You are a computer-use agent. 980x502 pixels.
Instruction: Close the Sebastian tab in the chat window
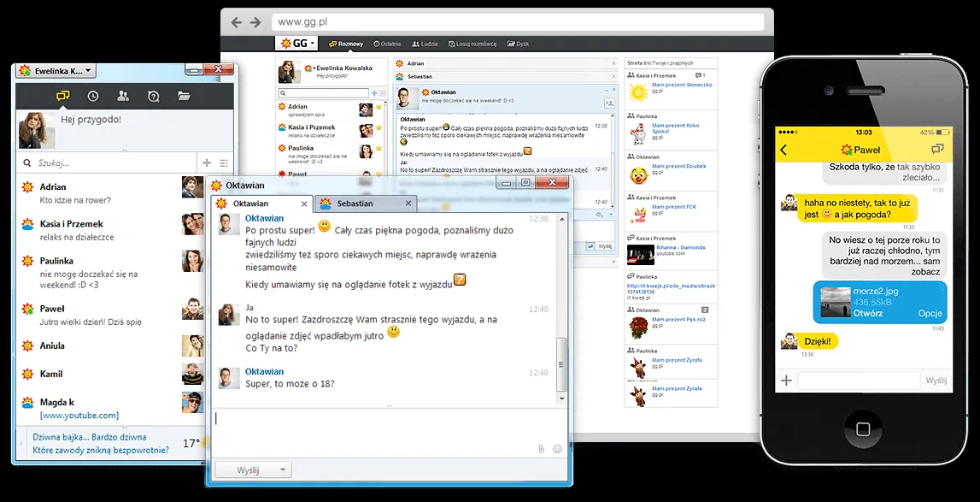coord(408,204)
